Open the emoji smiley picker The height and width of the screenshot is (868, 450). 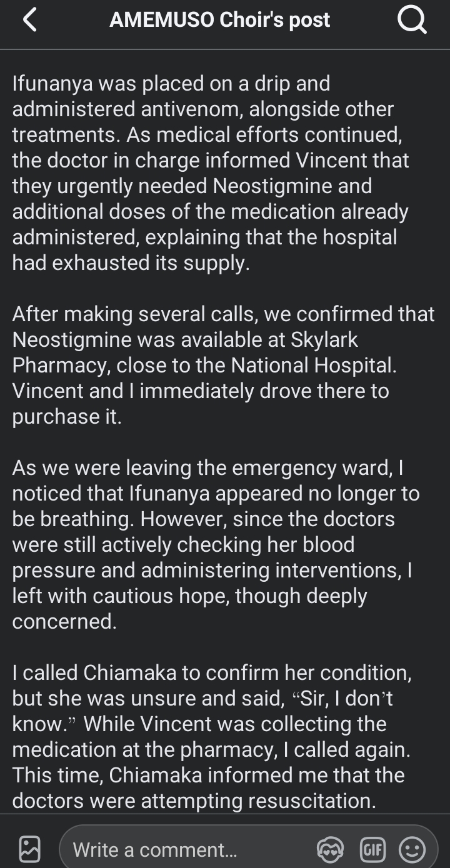(x=412, y=850)
